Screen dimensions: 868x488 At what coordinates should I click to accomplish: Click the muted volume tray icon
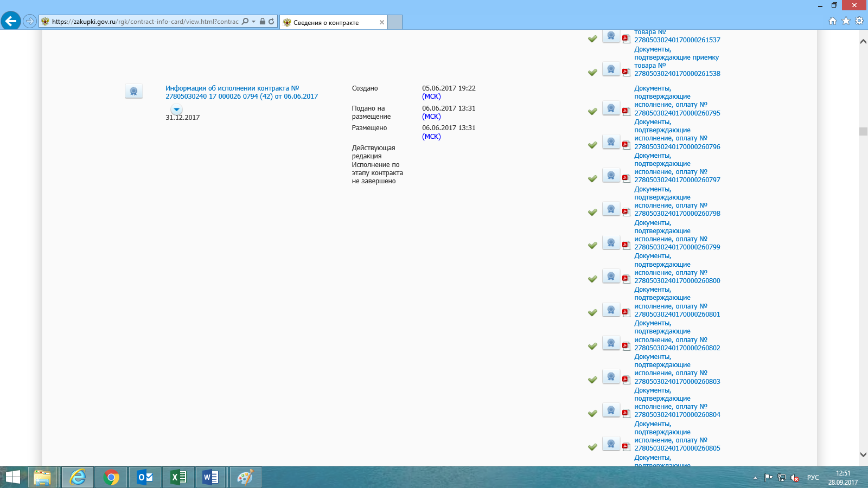[795, 478]
